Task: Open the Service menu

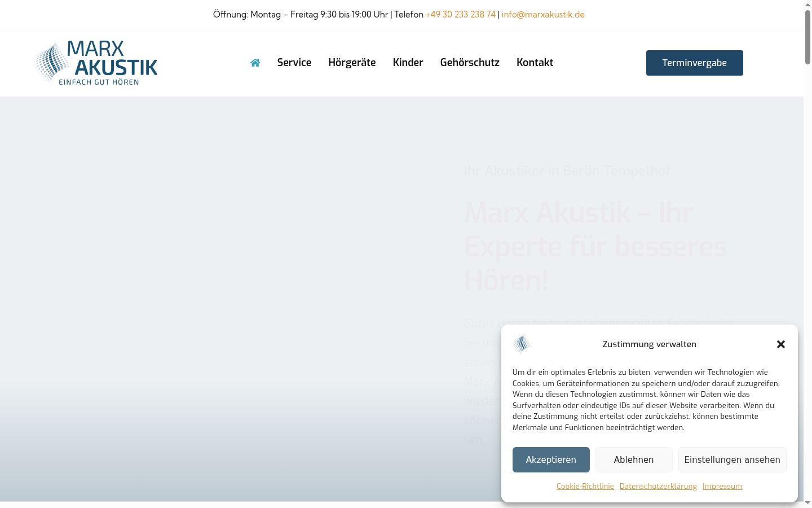Action: [294, 63]
